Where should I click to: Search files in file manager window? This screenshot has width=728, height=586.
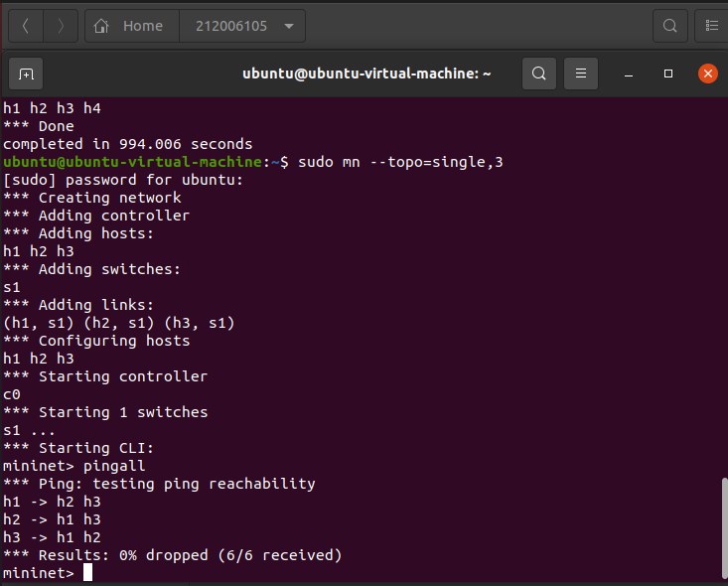click(670, 26)
